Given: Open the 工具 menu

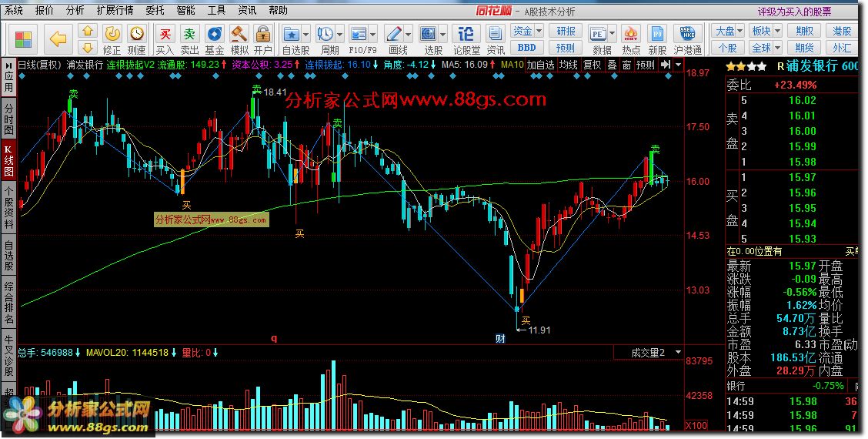Looking at the screenshot, I should click(x=216, y=10).
